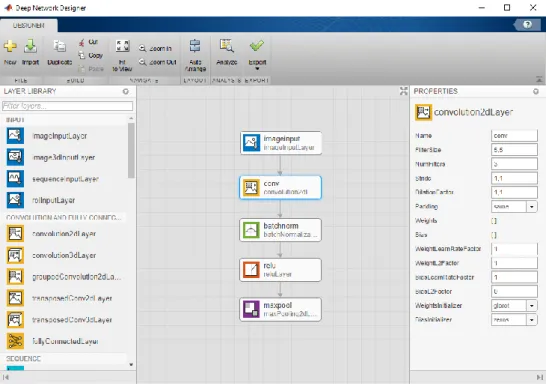Select sequenceInputLayer in the library
The height and width of the screenshot is (386, 546).
point(53,179)
